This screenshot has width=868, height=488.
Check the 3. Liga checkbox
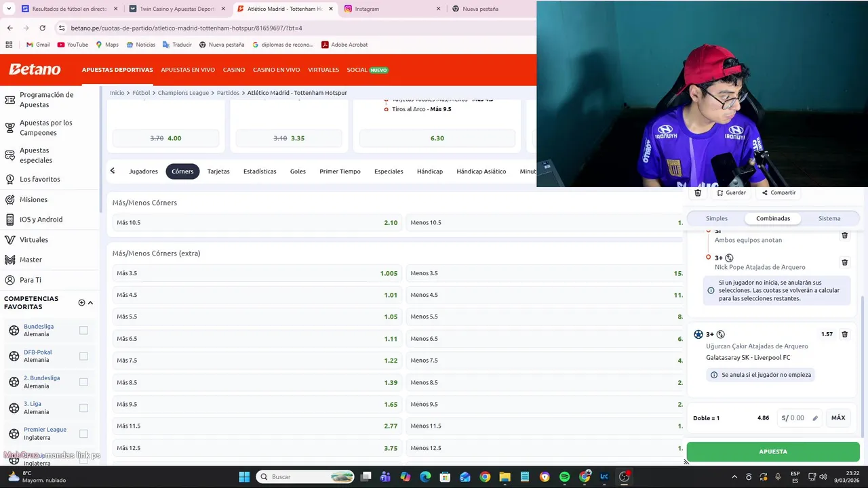click(83, 407)
